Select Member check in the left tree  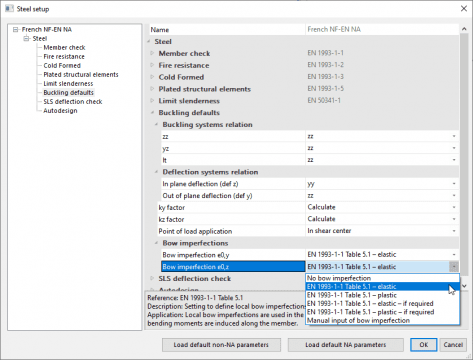pos(64,48)
